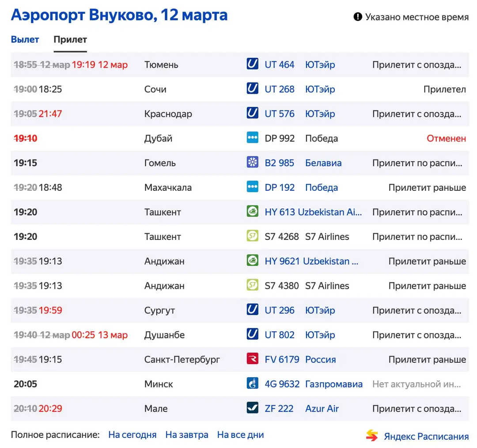Screen dimensions: 477x448
Task: Open full schedule На завтра link
Action: pos(187,435)
